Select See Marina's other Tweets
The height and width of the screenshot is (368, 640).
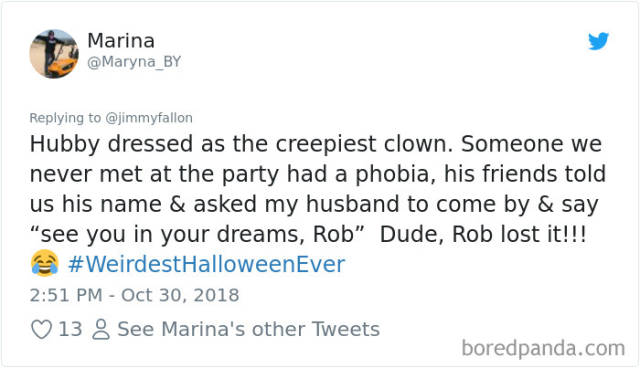(x=249, y=329)
